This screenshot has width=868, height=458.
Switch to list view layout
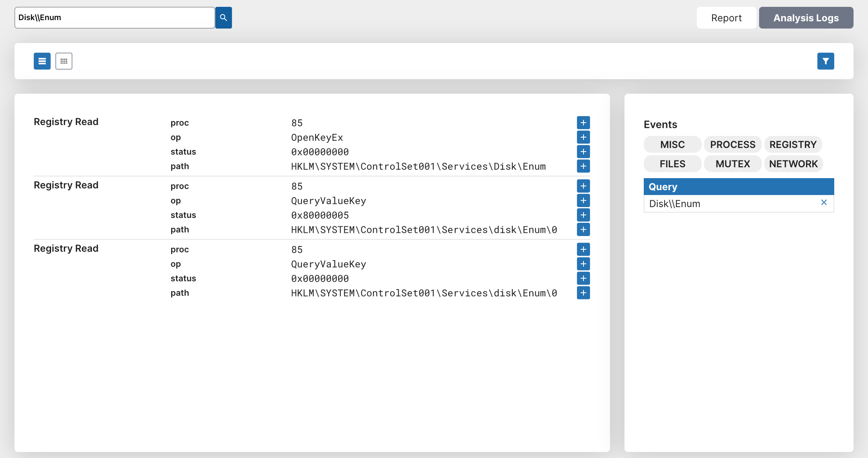[42, 61]
